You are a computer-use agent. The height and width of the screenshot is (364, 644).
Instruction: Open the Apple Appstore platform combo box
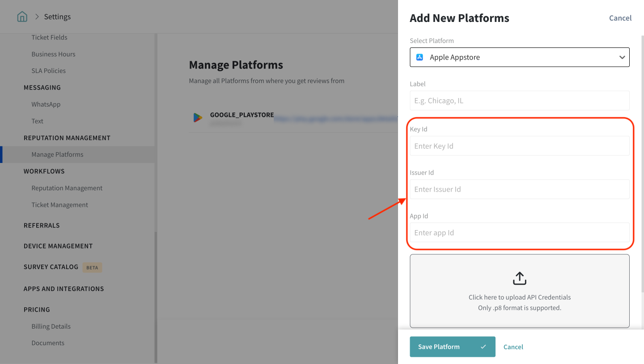point(519,57)
